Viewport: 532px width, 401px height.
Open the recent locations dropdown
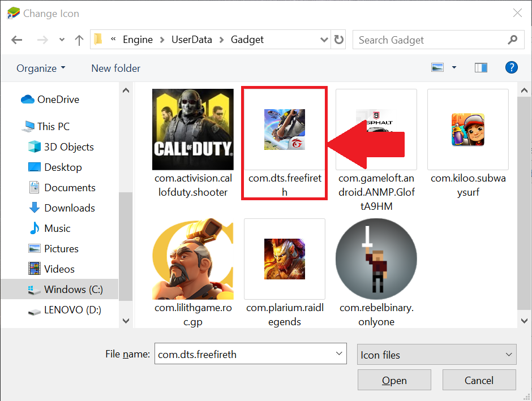click(x=62, y=40)
